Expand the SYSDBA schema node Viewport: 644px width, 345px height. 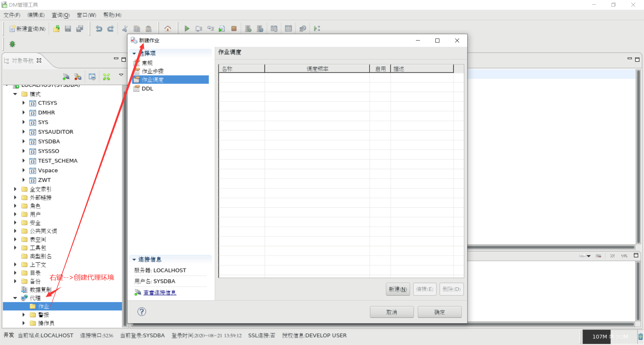pyautogui.click(x=23, y=141)
